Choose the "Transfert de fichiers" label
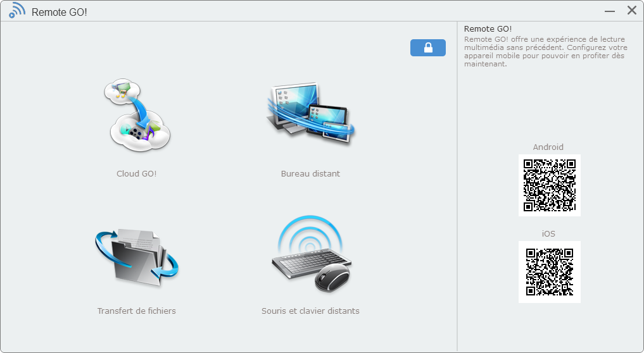Screen dimensions: 644x353 coord(137,311)
